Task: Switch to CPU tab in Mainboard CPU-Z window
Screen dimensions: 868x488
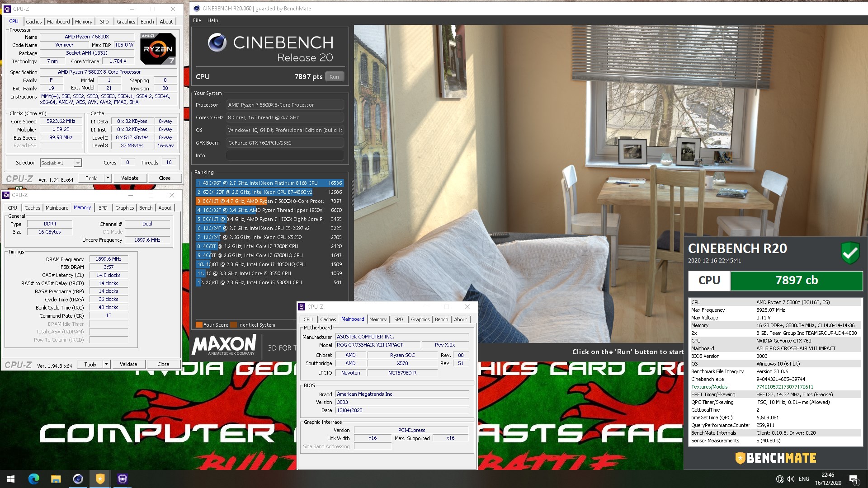Action: coord(308,319)
